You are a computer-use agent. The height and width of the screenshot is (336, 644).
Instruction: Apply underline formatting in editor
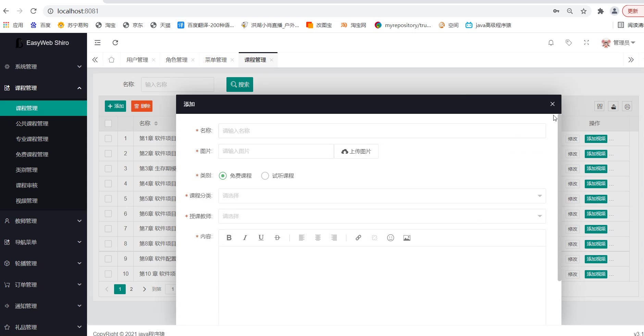point(261,238)
